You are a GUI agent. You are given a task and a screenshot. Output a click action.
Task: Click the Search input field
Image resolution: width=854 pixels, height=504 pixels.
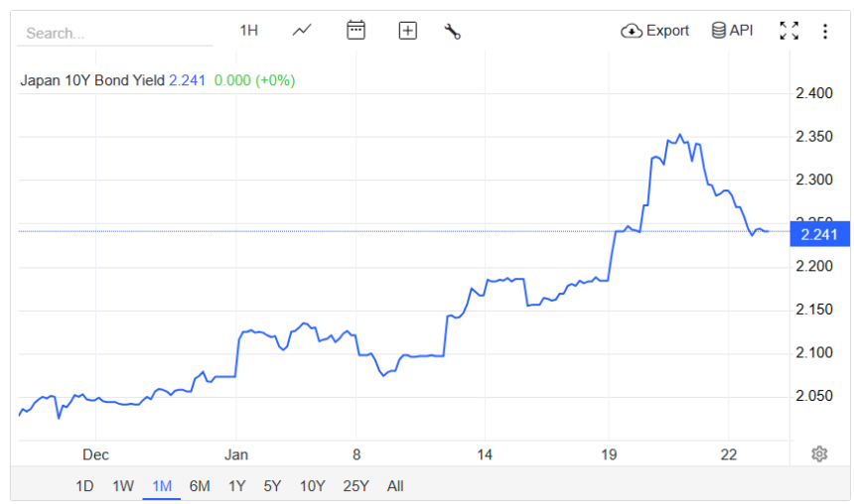coord(114,33)
